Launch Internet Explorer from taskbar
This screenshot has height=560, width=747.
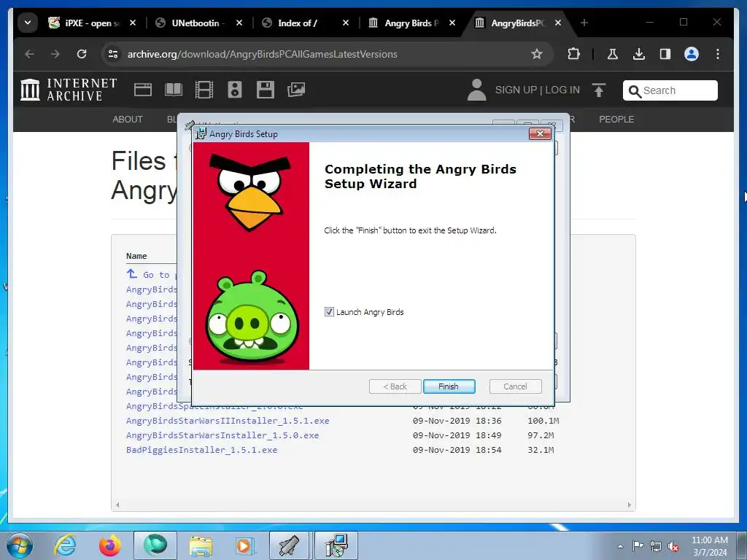pos(65,545)
